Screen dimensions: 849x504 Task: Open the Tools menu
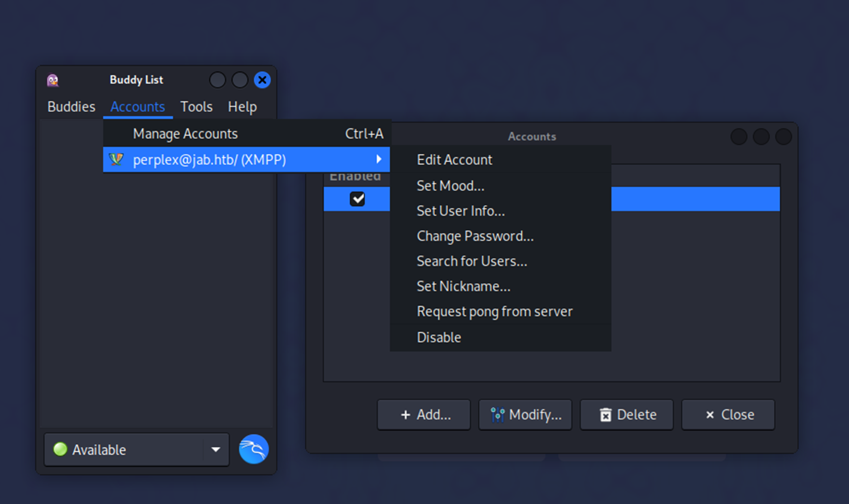tap(196, 107)
